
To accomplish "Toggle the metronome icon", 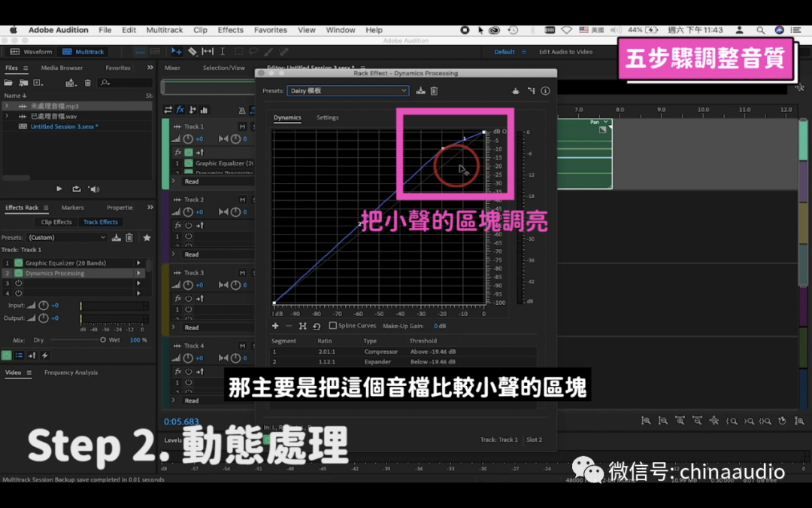I will (x=242, y=110).
